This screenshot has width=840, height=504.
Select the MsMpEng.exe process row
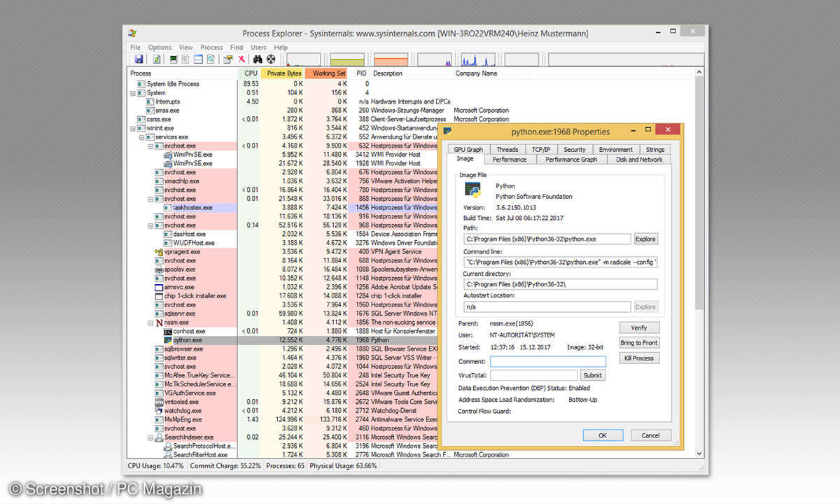click(x=283, y=419)
